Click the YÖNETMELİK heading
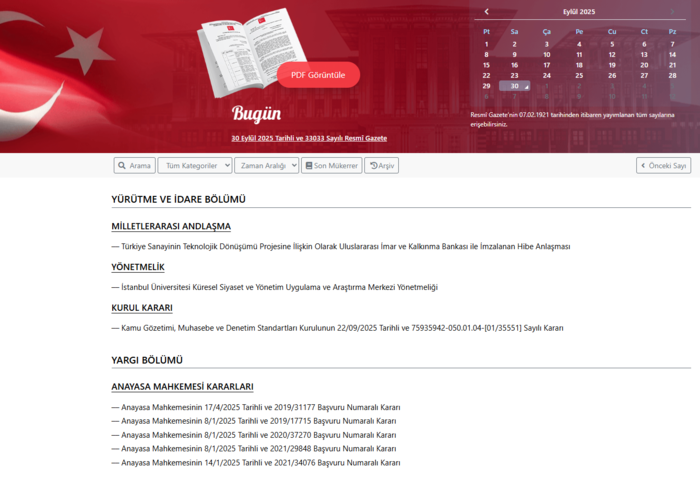The width and height of the screenshot is (700, 479). (138, 267)
